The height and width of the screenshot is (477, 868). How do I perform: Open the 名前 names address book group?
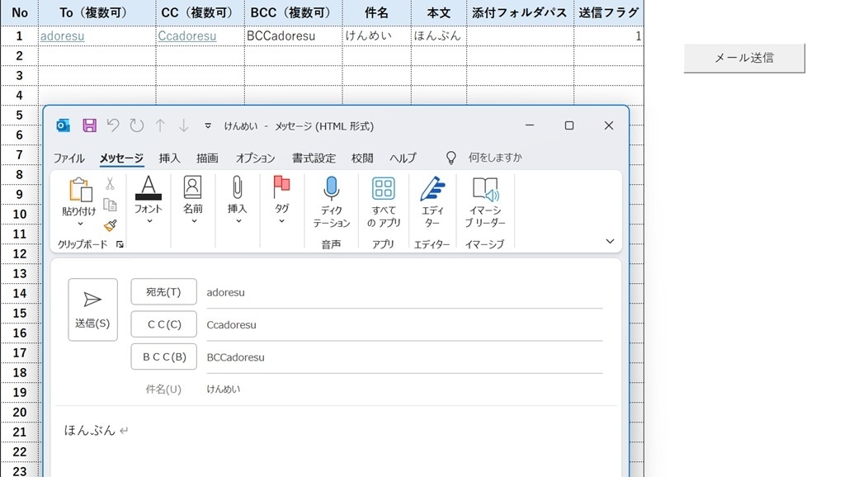tap(192, 200)
